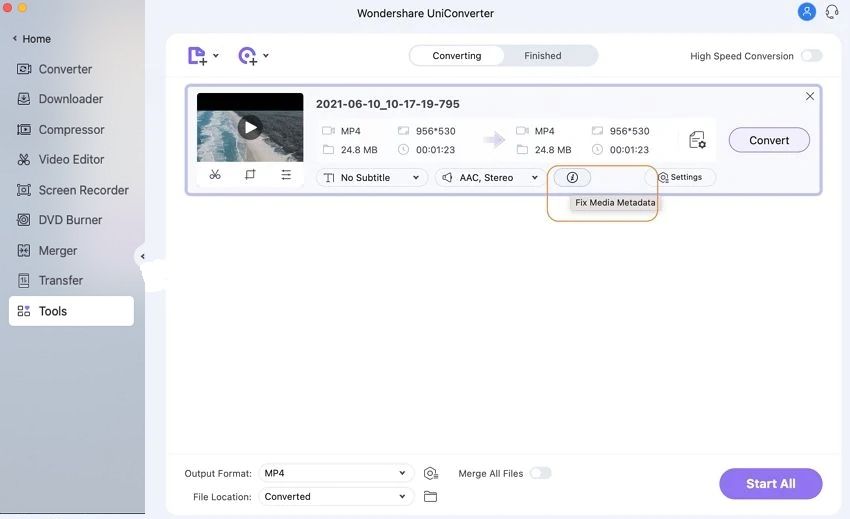Click the Merger sidebar icon
The height and width of the screenshot is (519, 850).
tap(24, 250)
